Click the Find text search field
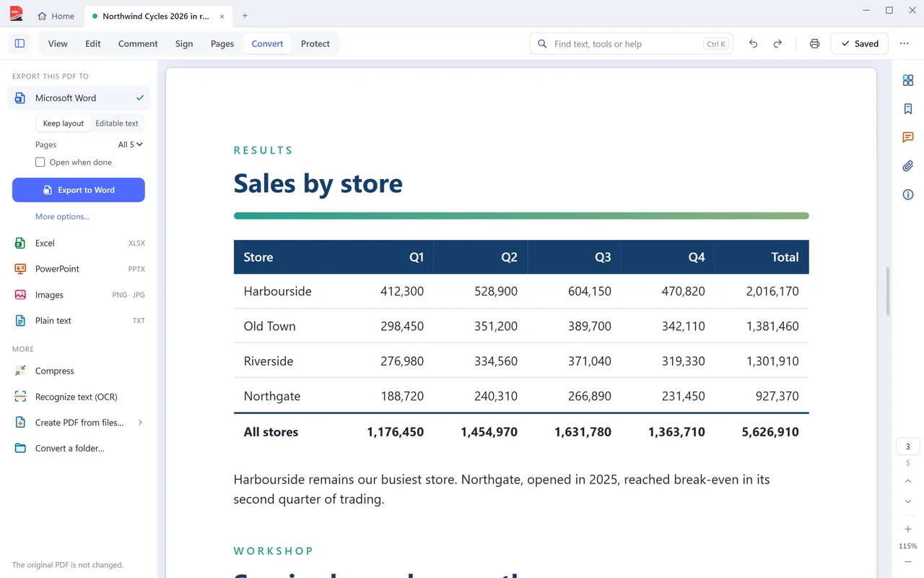 pos(631,44)
